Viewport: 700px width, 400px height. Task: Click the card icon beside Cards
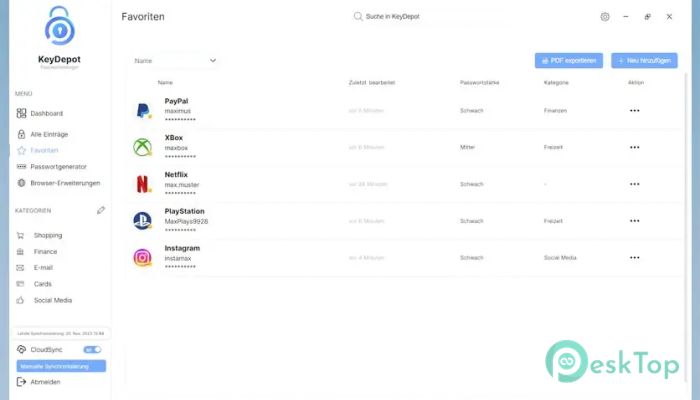[x=20, y=284]
